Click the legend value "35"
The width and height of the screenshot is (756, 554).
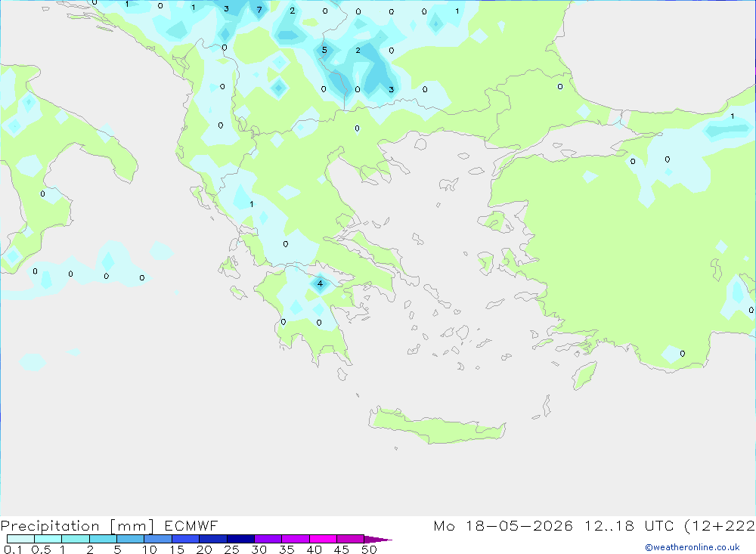(x=287, y=549)
